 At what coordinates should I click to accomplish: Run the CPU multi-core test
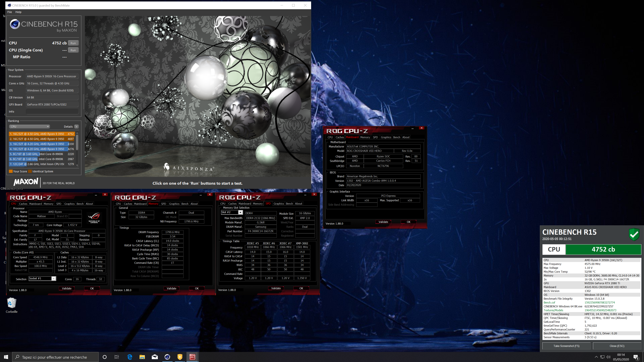click(x=73, y=43)
